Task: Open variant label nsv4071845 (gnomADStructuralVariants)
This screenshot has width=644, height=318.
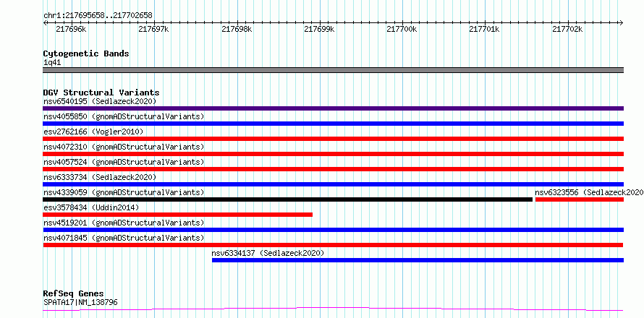Action: click(x=124, y=238)
